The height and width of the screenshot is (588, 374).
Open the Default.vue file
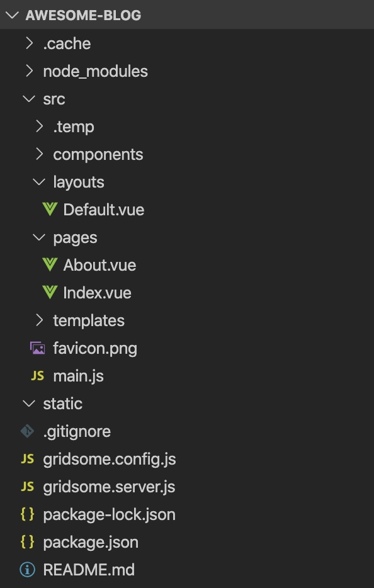tap(103, 210)
